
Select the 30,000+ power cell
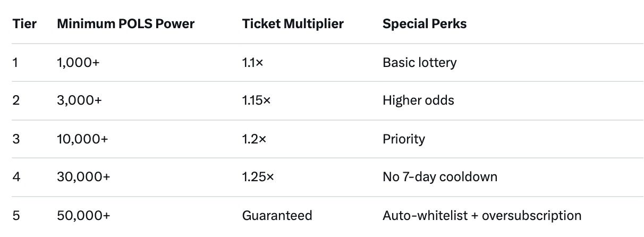83,177
